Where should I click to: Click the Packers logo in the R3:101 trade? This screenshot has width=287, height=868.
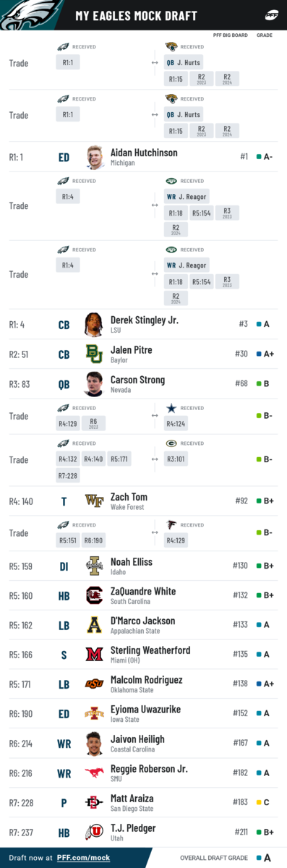pyautogui.click(x=171, y=443)
